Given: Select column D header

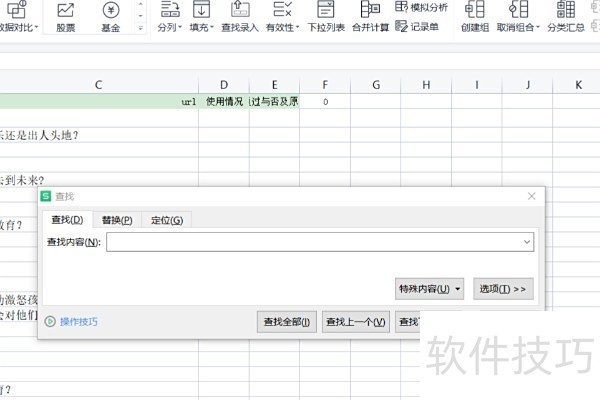Looking at the screenshot, I should click(224, 85).
